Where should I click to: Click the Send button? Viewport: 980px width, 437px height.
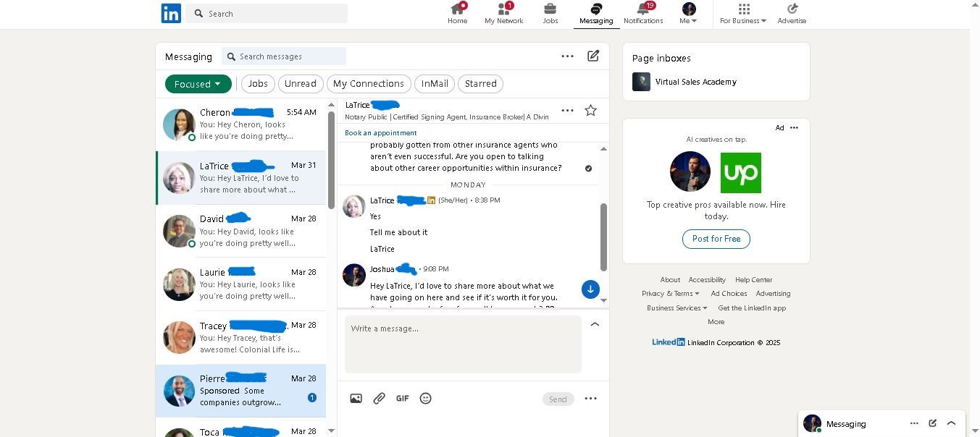tap(558, 399)
